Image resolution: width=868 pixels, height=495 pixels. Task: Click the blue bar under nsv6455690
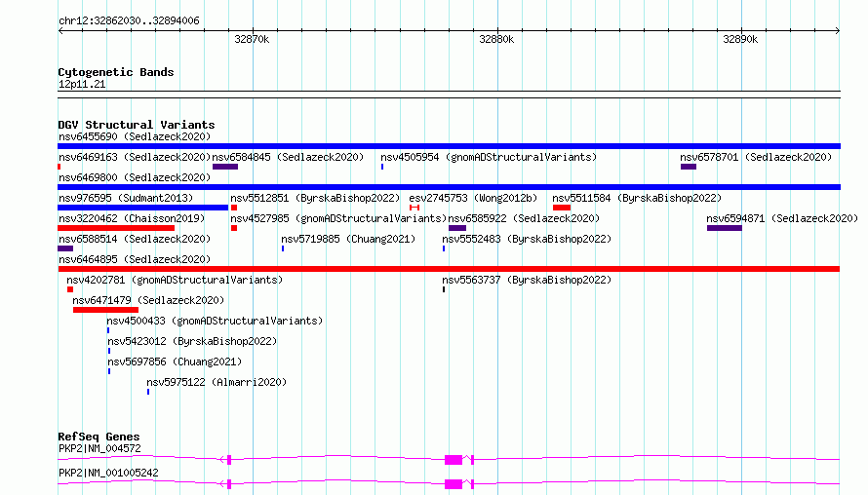(449, 146)
